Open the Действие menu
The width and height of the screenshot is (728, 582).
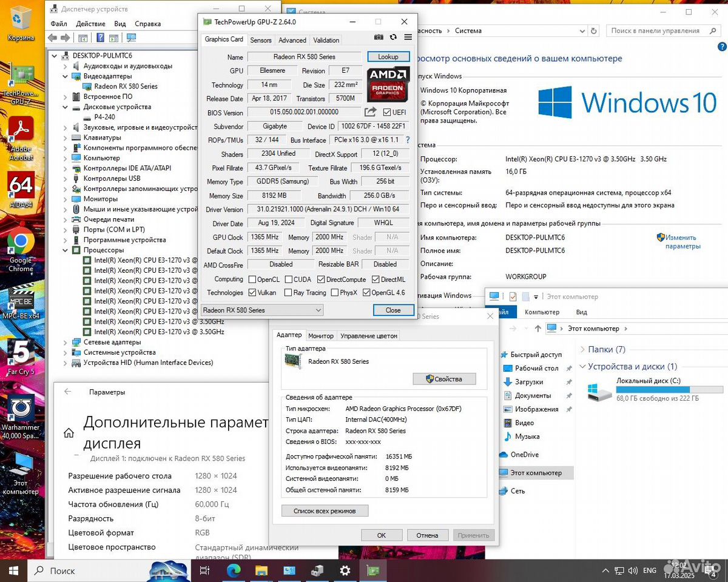click(x=91, y=24)
